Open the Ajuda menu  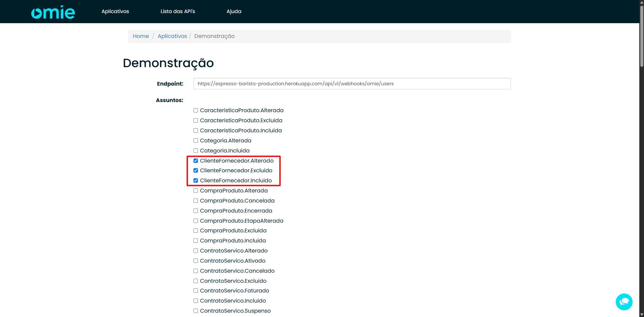234,11
